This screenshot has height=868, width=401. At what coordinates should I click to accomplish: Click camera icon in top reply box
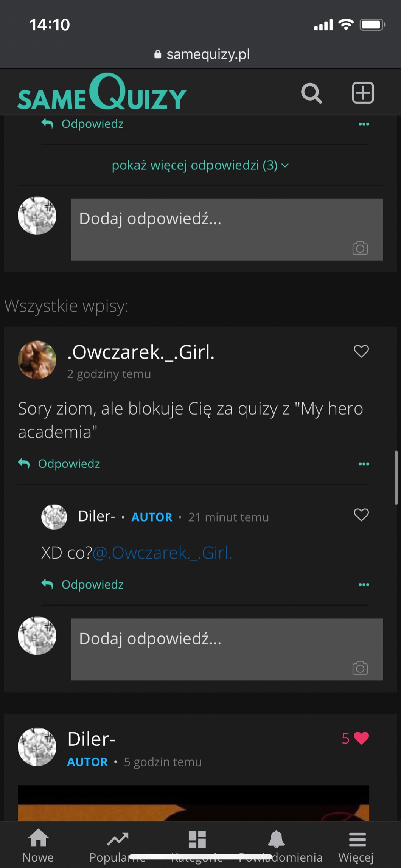tap(360, 248)
